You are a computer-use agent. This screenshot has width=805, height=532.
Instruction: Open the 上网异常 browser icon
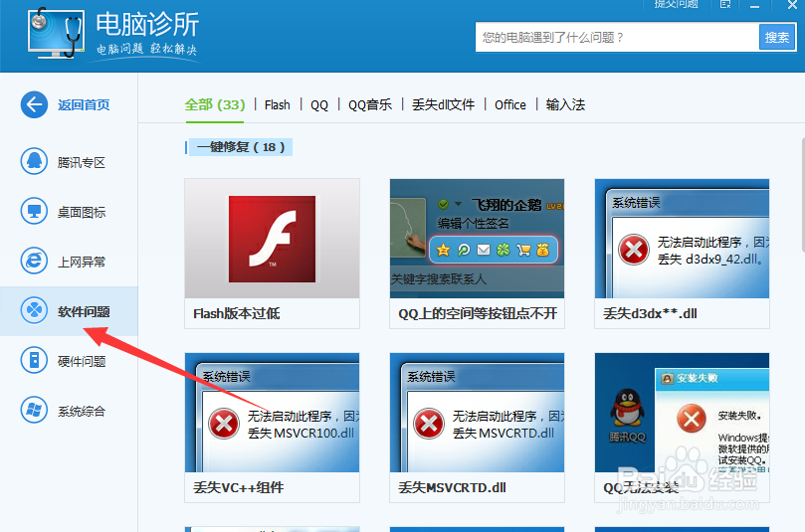tap(34, 262)
